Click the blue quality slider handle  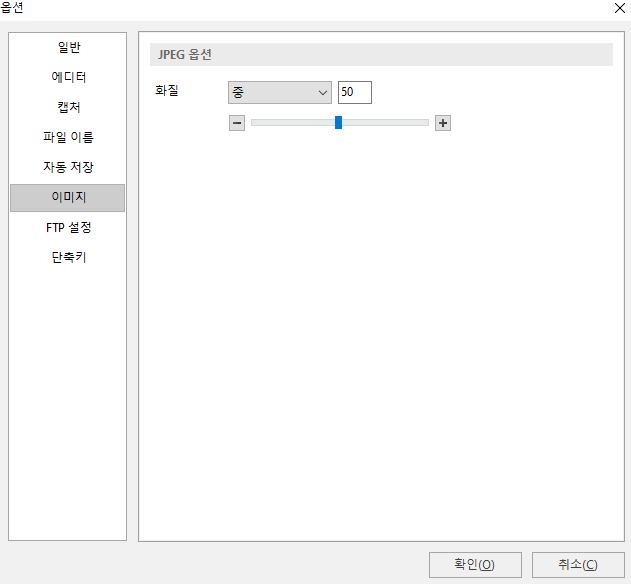[338, 123]
